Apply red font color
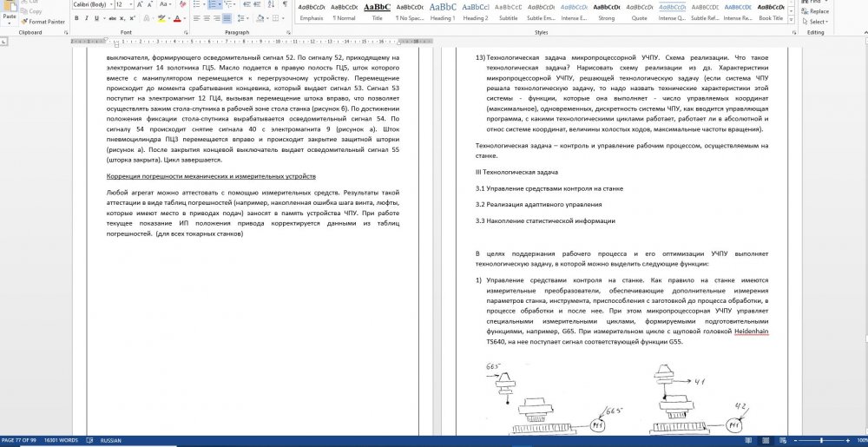This screenshot has height=447, width=868. tap(176, 18)
